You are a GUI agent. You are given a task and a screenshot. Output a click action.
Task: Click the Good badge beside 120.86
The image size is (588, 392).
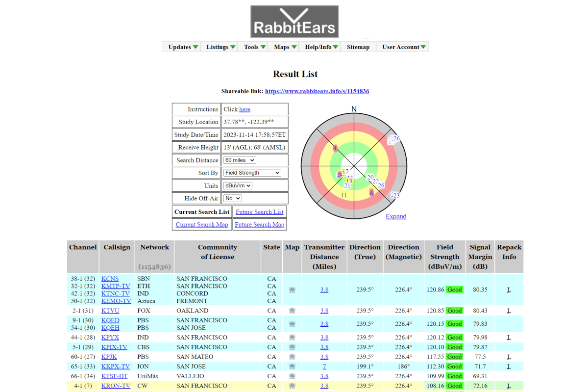coord(454,290)
